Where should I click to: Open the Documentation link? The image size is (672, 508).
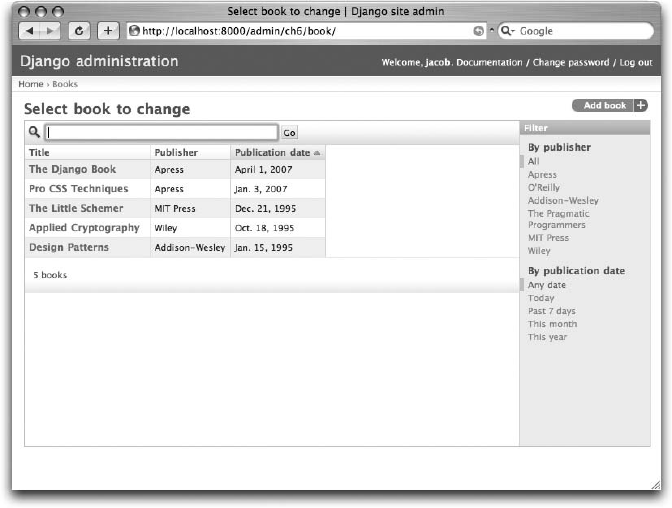pyautogui.click(x=489, y=63)
